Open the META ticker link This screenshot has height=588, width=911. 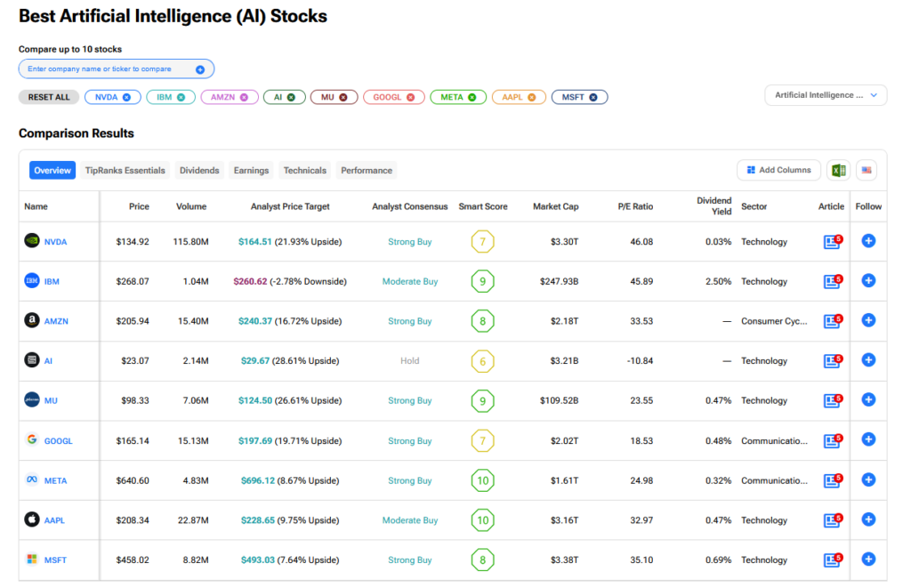click(56, 480)
